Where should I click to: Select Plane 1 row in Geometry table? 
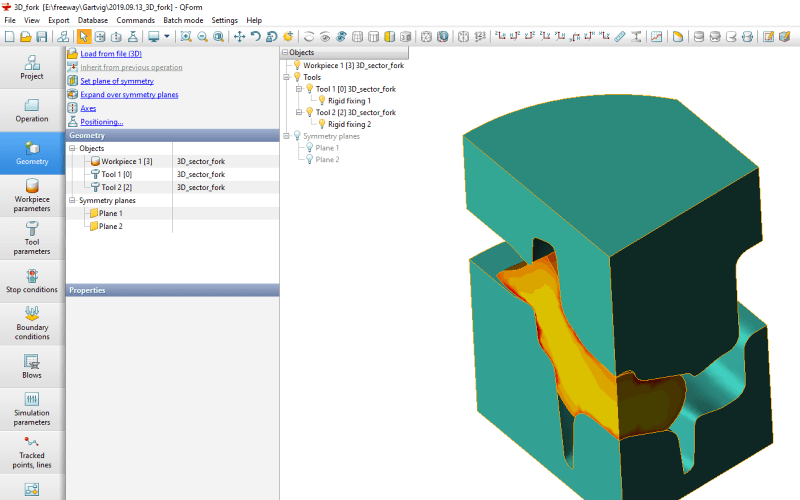172,213
